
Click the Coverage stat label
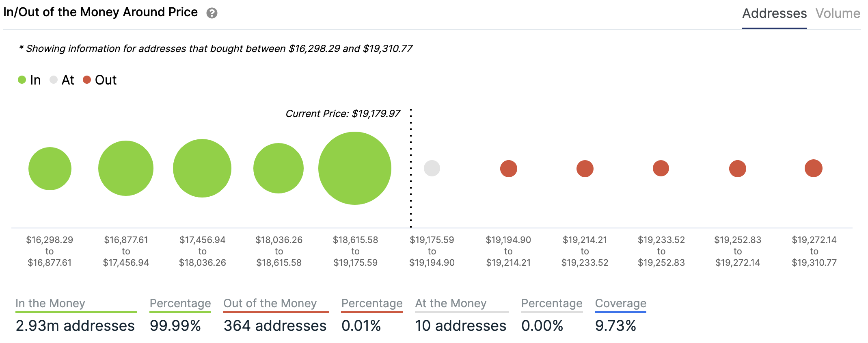620,303
